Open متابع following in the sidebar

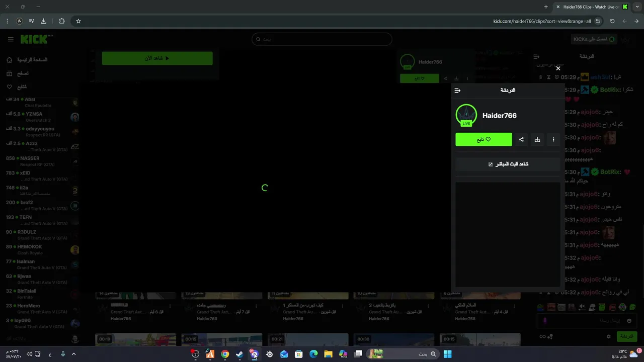(18, 87)
